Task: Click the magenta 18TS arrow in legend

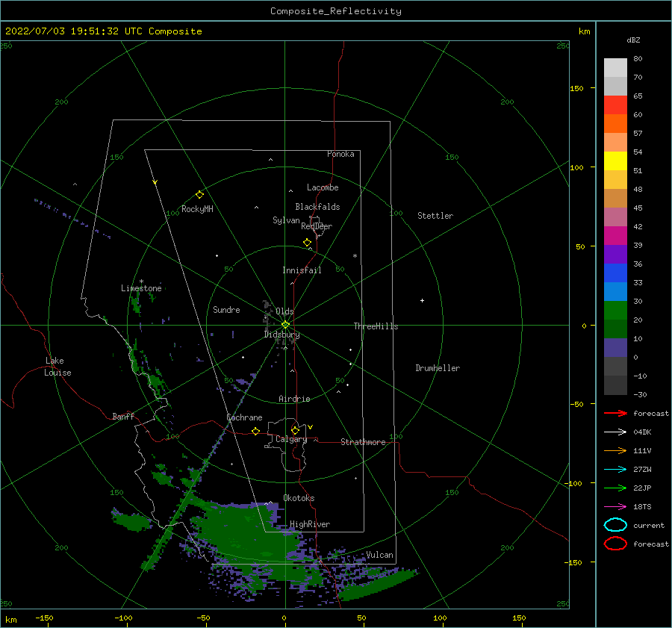Action: click(615, 507)
